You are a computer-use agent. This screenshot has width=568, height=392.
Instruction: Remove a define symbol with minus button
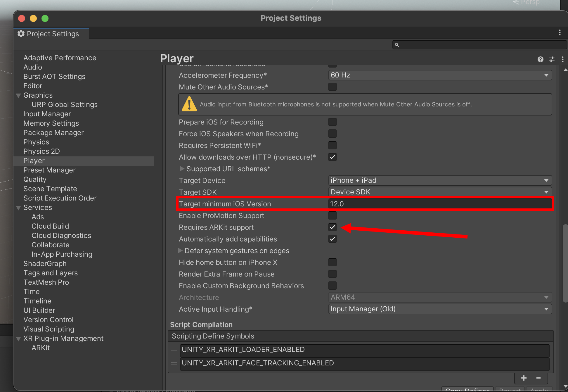[538, 378]
